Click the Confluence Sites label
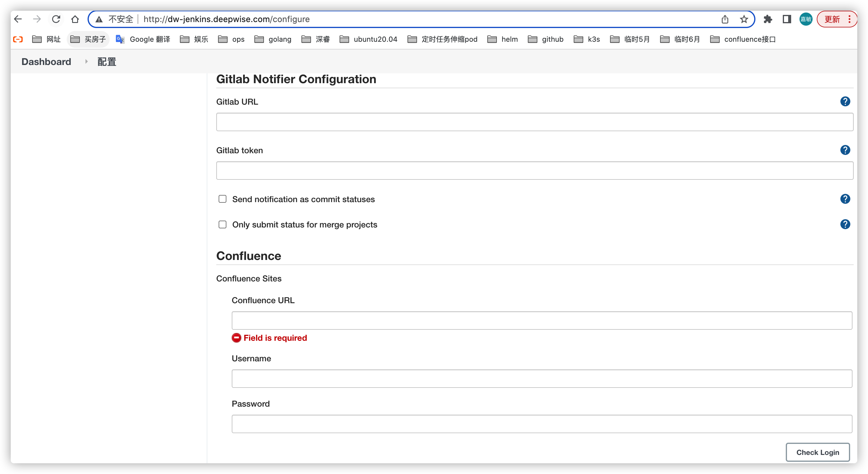Screen dimensions: 868x474 [x=249, y=278]
